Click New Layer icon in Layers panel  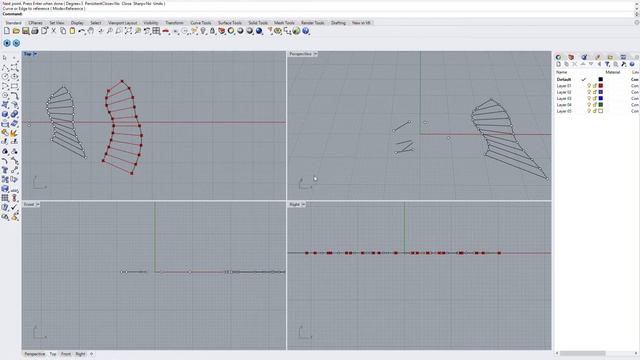click(x=559, y=64)
